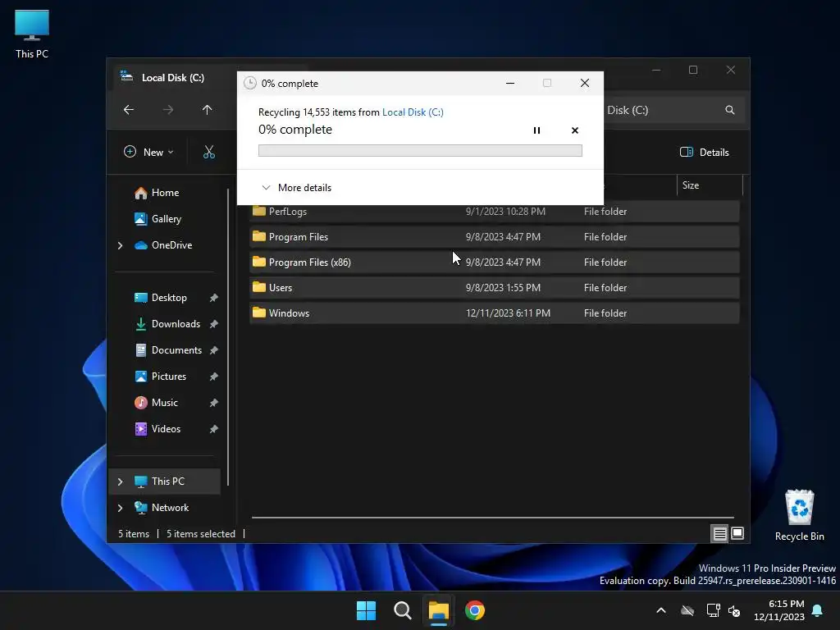Viewport: 840px width, 630px height.
Task: Click the pin icon next to Downloads
Action: pos(213,324)
